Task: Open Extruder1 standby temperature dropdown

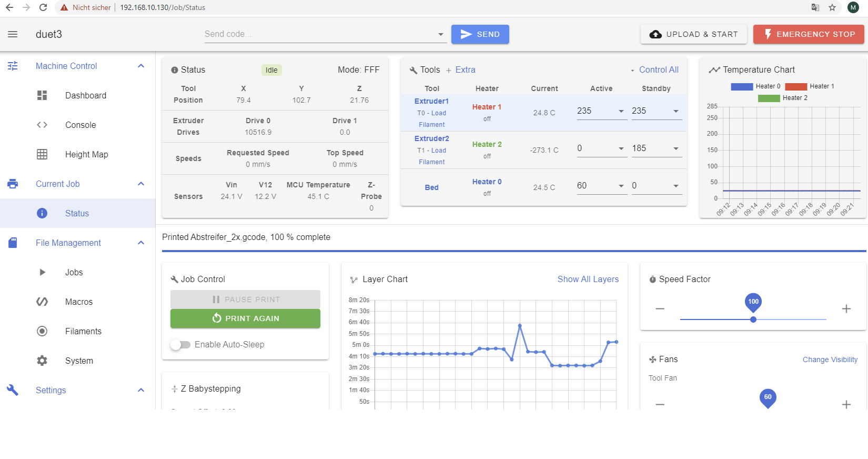Action: coord(676,111)
